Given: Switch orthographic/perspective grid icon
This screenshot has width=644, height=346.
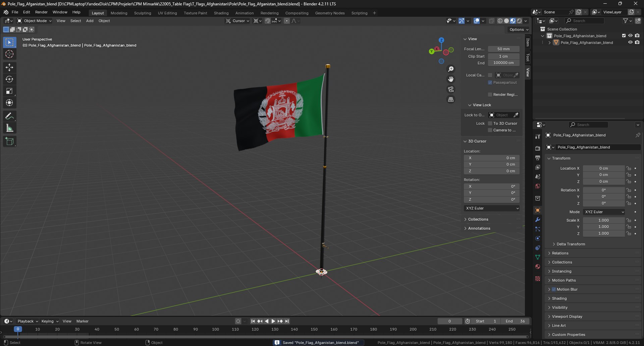Looking at the screenshot, I should tap(451, 99).
